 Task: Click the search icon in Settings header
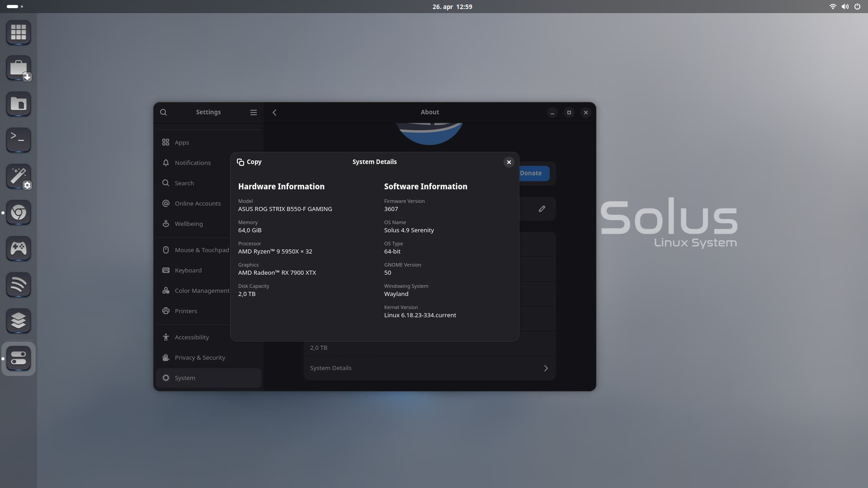pyautogui.click(x=163, y=113)
